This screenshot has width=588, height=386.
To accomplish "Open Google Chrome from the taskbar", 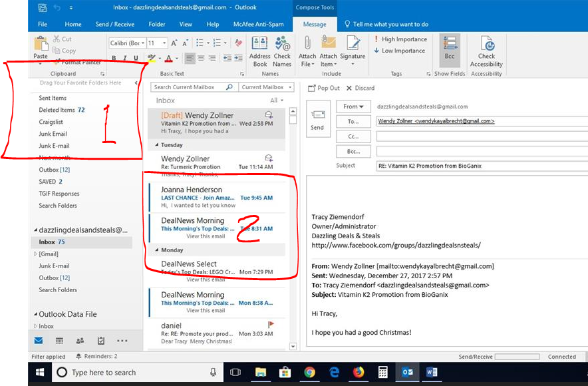I will [309, 372].
